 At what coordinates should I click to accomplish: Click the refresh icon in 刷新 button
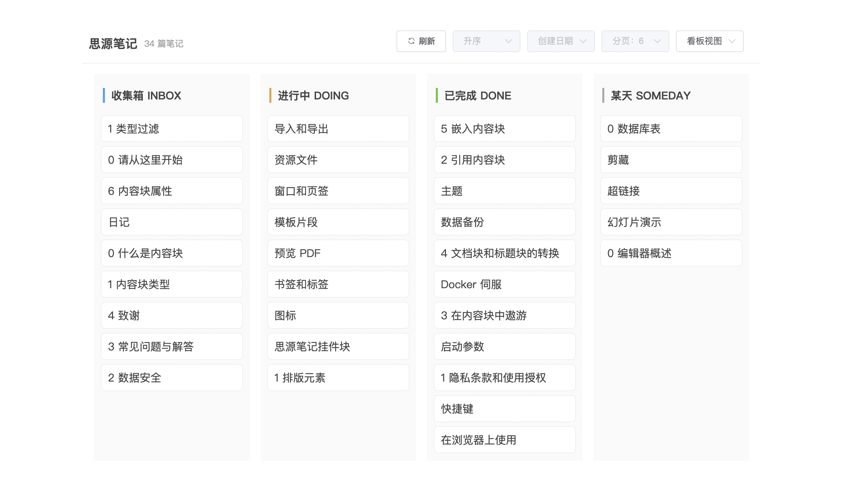coord(411,41)
